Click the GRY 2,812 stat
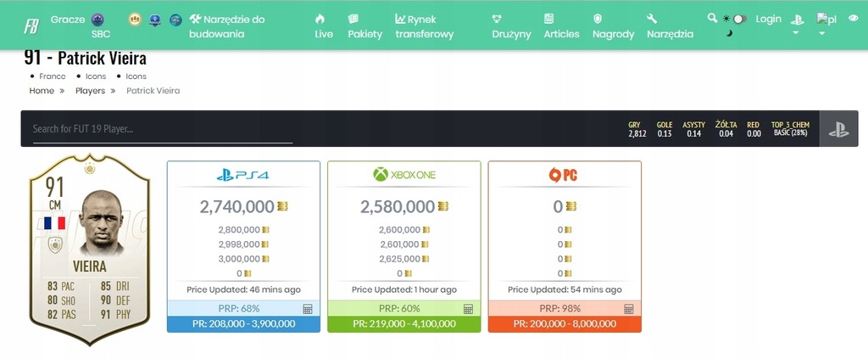The image size is (868, 359). (x=637, y=129)
